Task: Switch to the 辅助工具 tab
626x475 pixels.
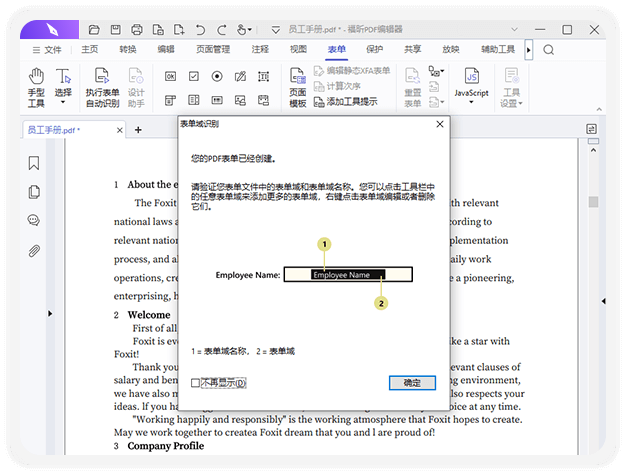Action: (x=498, y=49)
